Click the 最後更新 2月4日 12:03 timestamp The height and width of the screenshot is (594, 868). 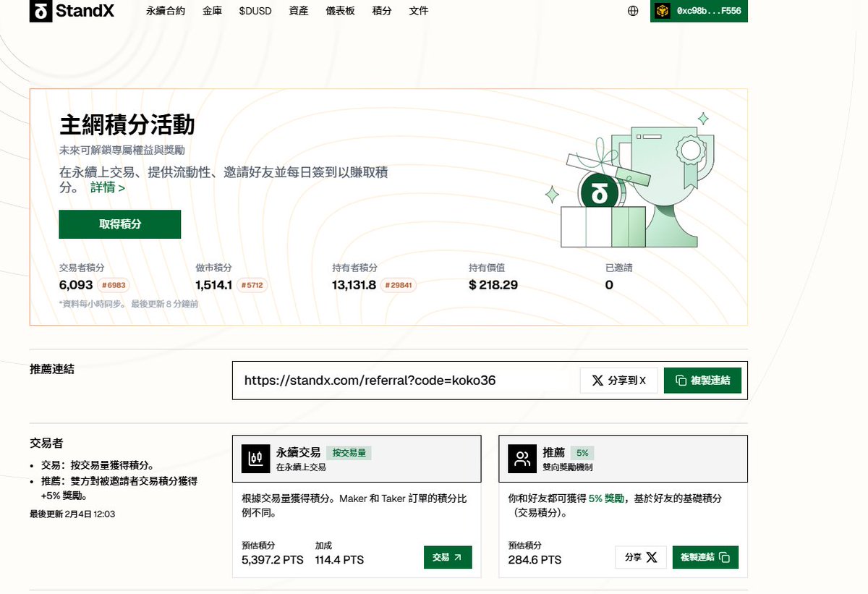pyautogui.click(x=72, y=514)
